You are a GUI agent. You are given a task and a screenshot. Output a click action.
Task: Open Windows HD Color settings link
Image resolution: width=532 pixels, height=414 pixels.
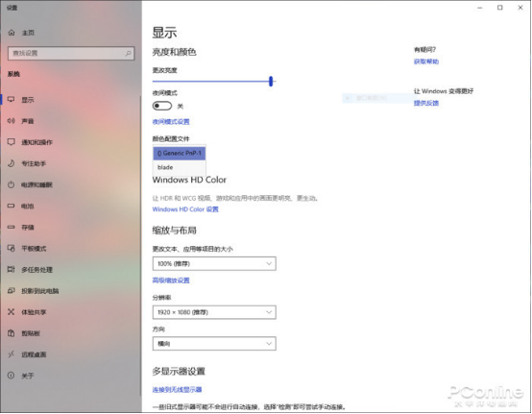(185, 209)
